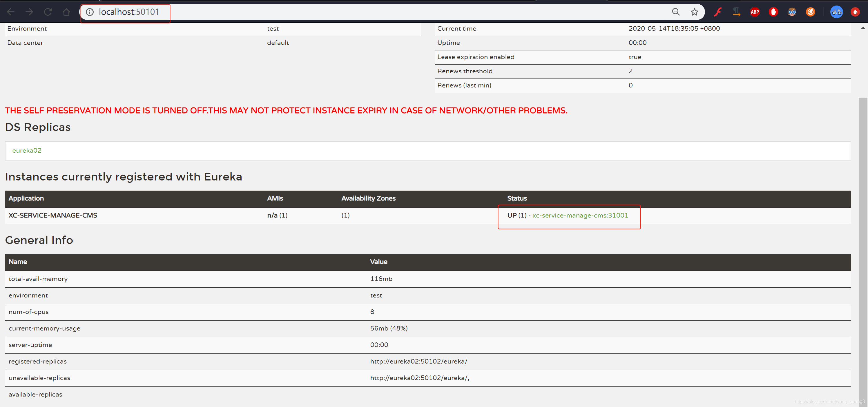Open the eureka02 replica link

click(27, 150)
